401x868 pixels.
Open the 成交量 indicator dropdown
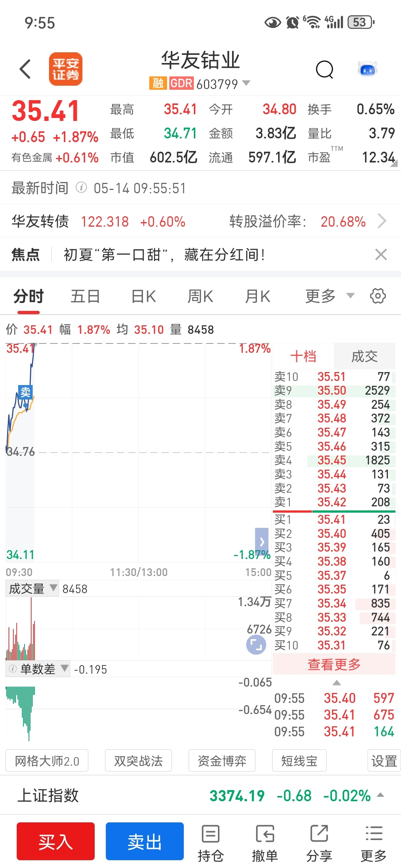tap(32, 589)
